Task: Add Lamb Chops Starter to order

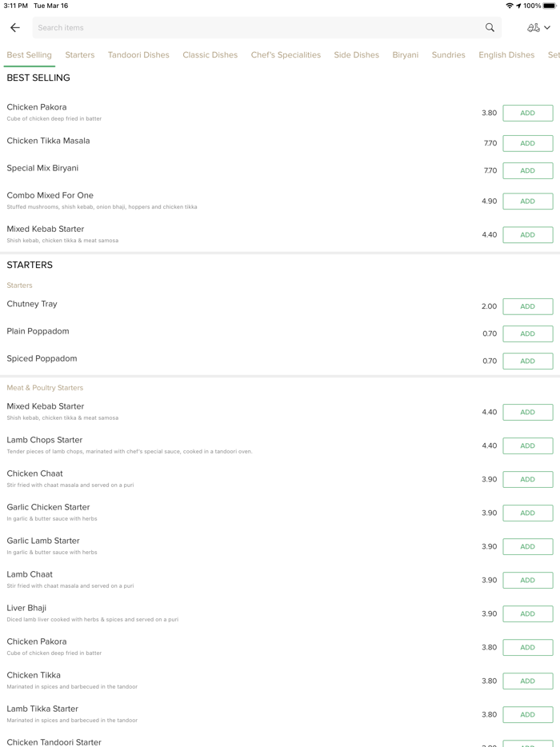Action: [527, 446]
